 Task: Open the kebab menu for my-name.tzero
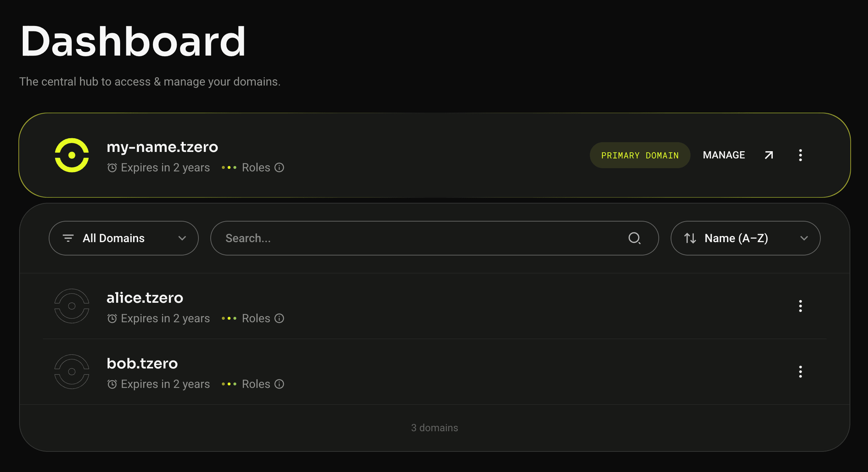pos(800,155)
